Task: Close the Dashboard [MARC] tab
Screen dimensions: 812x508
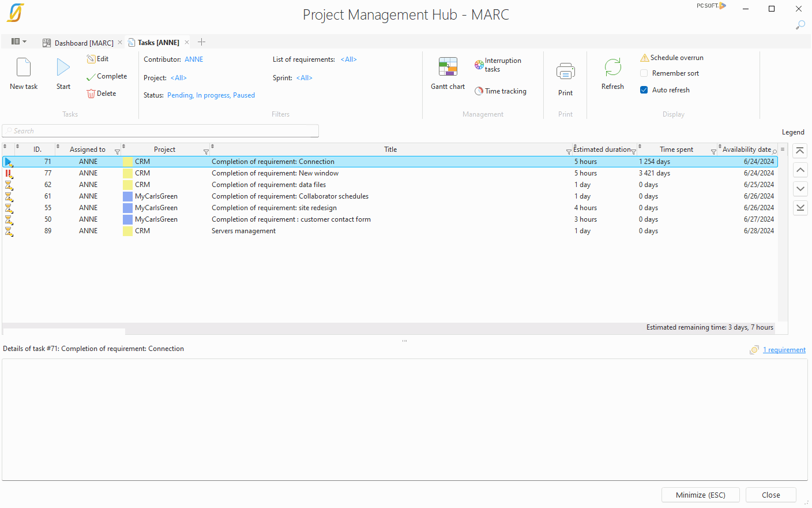Action: [x=120, y=42]
